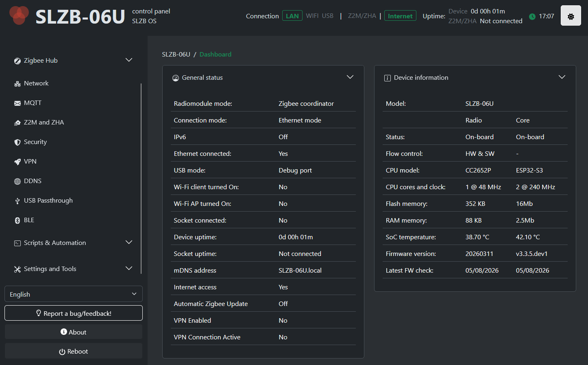Click the SLZB-06U.local mDNS address
This screenshot has height=365, width=588.
[x=300, y=270]
